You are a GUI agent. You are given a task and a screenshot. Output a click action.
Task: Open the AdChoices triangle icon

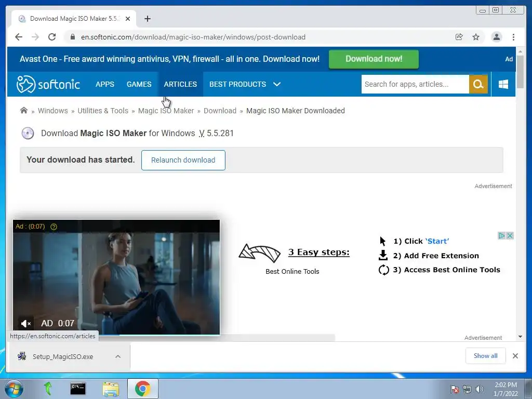coord(501,235)
